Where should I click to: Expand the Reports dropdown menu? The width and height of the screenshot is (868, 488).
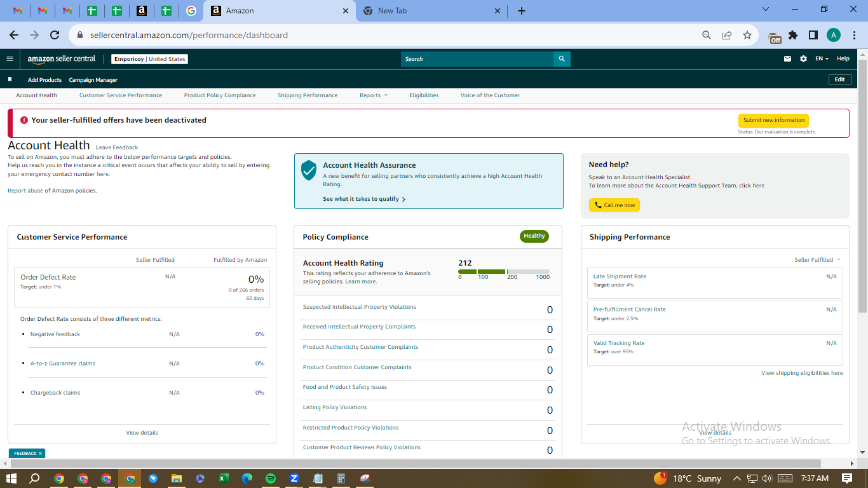[x=373, y=95]
